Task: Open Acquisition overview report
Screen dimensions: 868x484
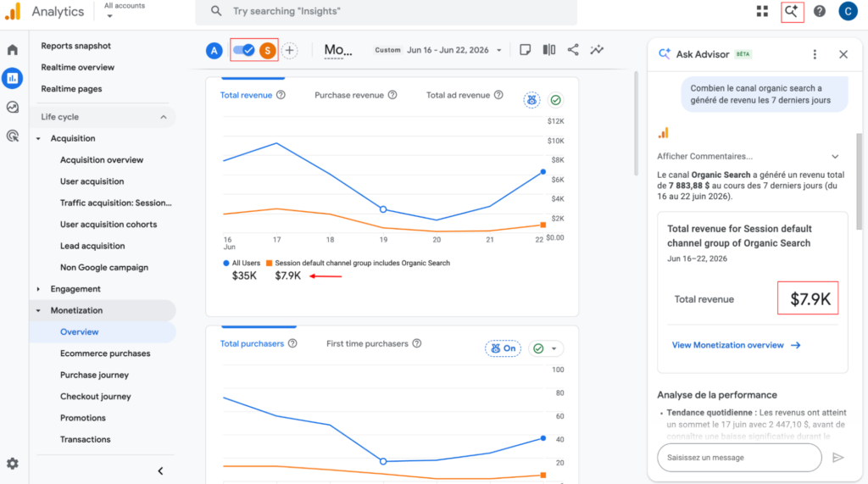Action: (102, 160)
